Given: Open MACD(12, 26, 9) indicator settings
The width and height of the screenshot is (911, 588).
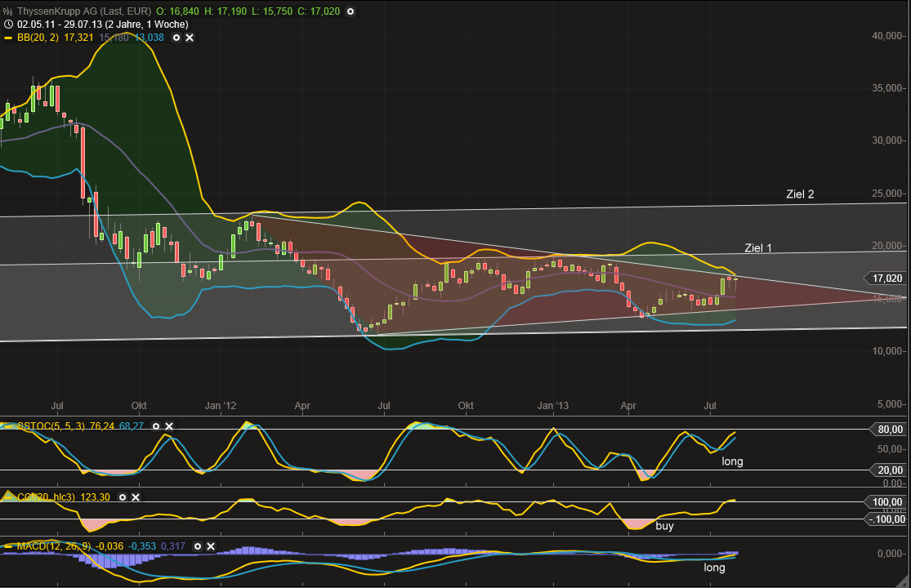Looking at the screenshot, I should (x=198, y=546).
